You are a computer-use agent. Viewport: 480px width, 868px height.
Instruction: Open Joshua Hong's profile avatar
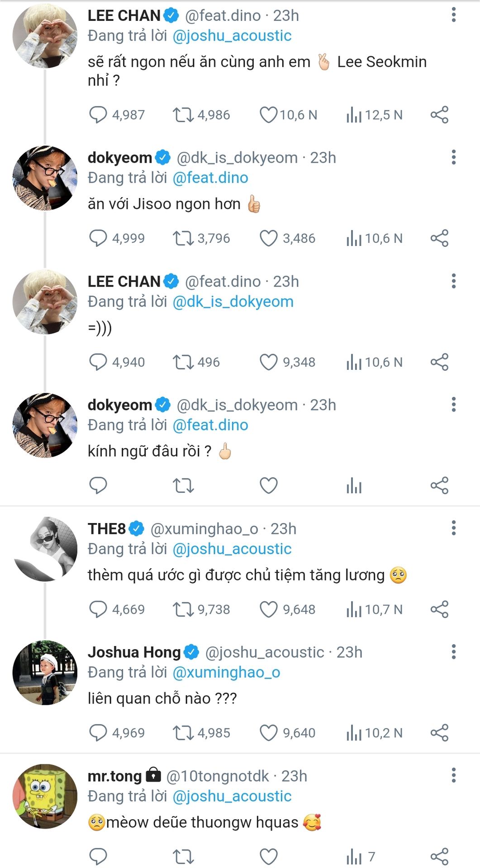click(45, 673)
